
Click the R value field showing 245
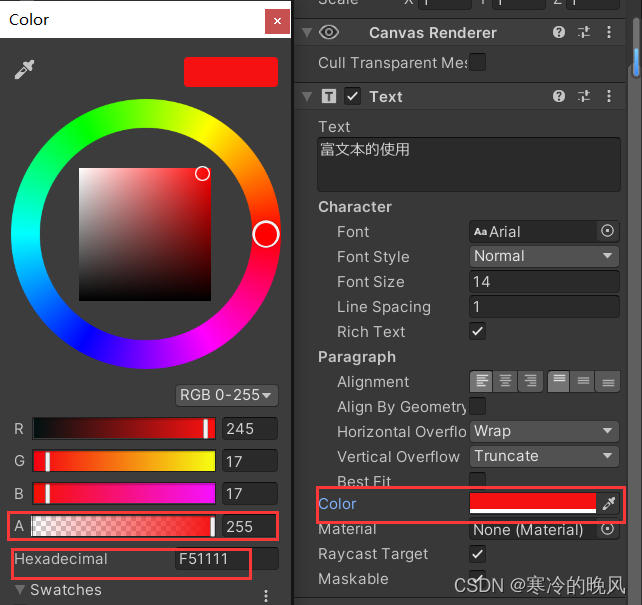point(250,429)
